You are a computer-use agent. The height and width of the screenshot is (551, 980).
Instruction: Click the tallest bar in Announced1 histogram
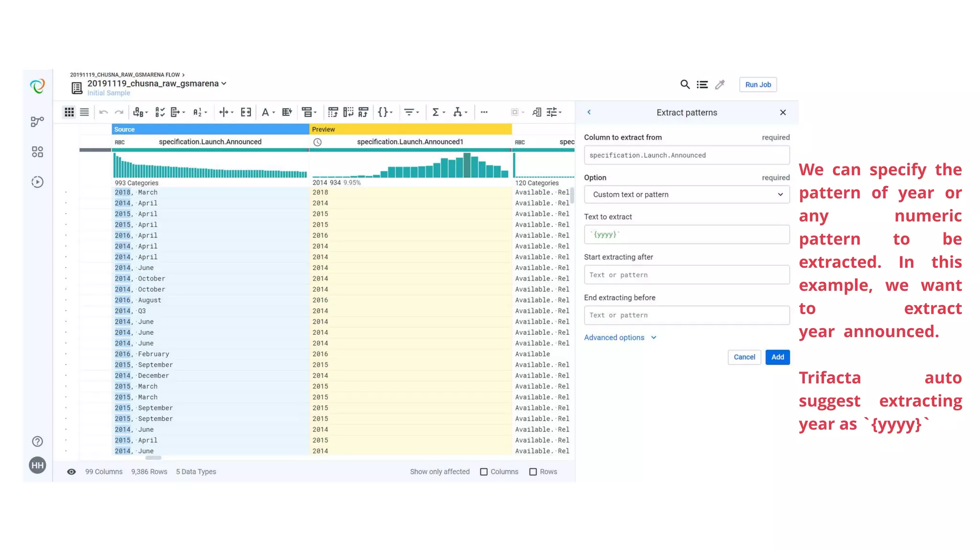467,165
